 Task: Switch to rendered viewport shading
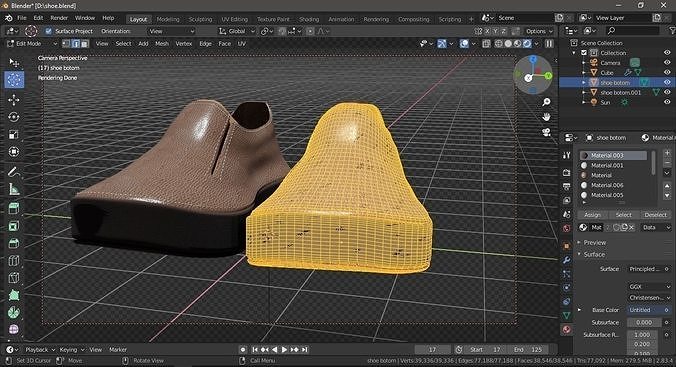(527, 44)
